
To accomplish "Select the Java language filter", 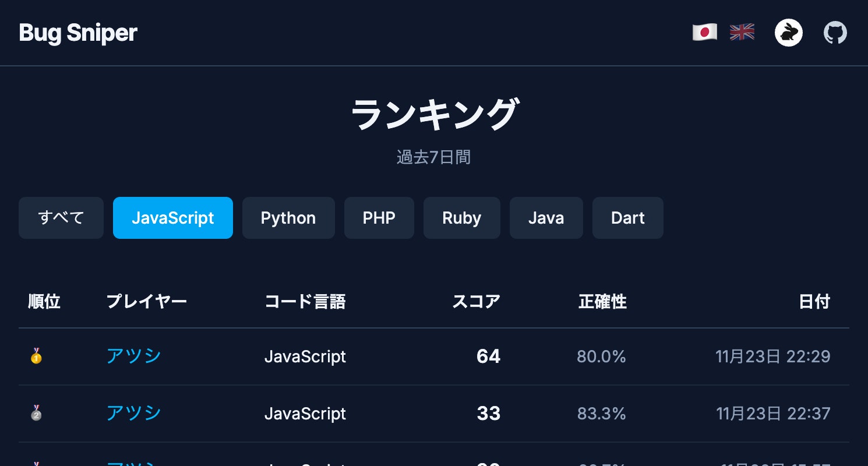I will (546, 217).
